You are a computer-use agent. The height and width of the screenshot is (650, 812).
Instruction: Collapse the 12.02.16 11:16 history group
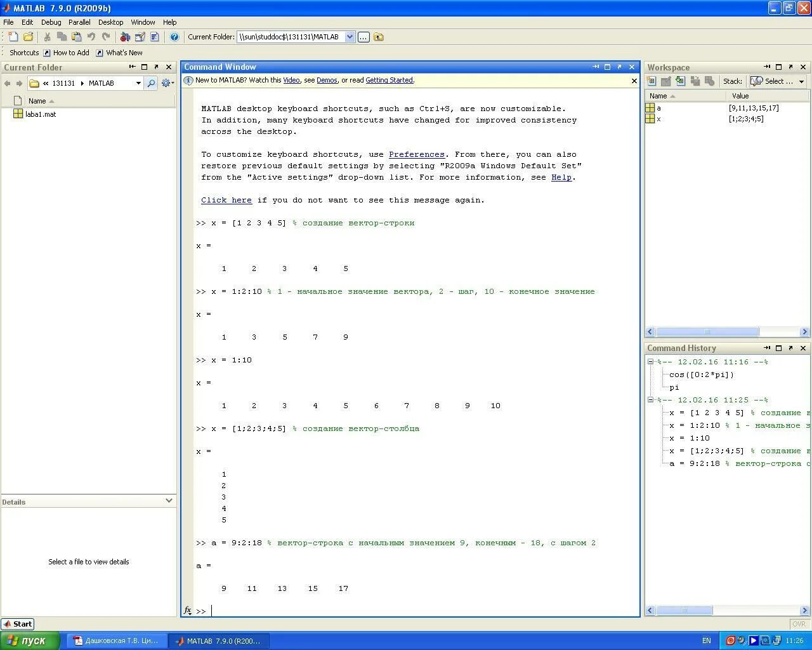[650, 362]
